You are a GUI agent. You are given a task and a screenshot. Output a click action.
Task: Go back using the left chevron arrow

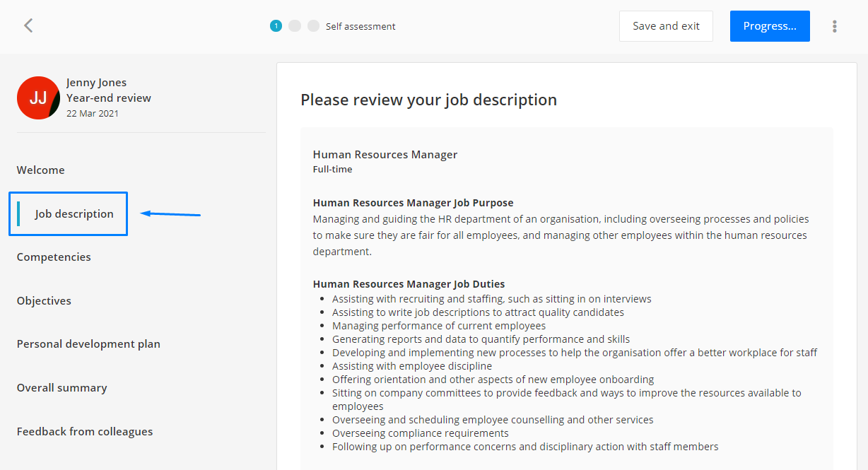pos(28,26)
